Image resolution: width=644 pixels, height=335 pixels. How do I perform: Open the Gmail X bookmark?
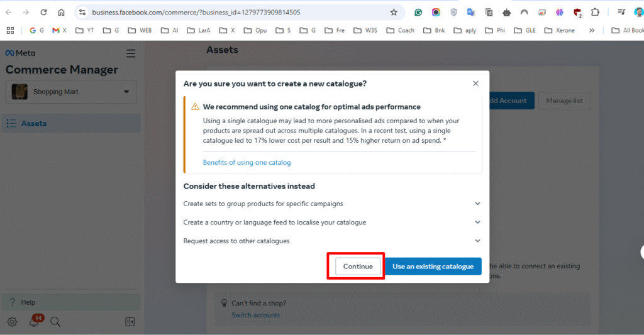point(59,30)
